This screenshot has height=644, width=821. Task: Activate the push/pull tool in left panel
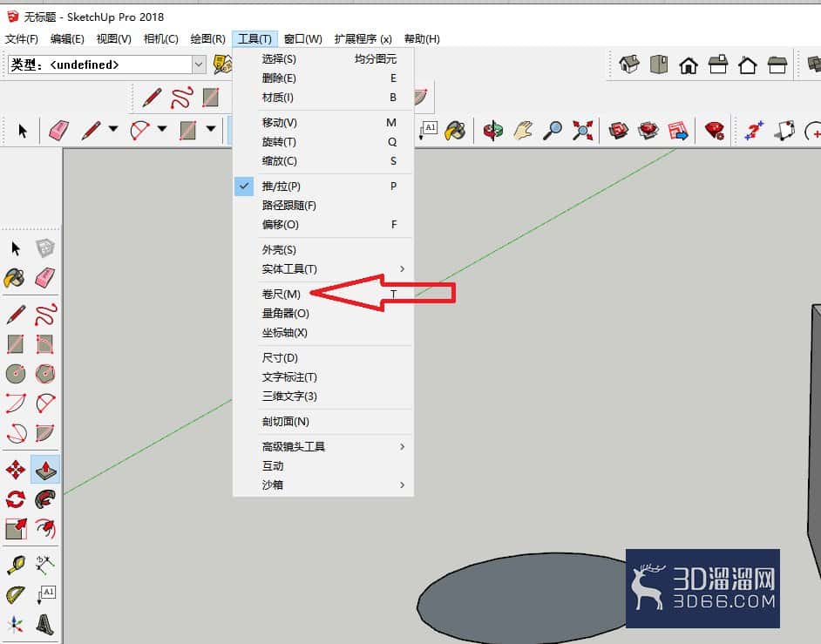click(45, 470)
